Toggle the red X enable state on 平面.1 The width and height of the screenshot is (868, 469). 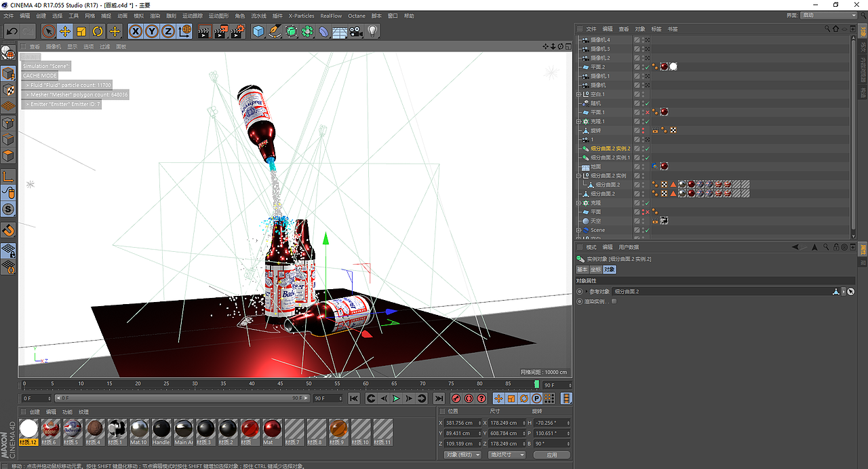pyautogui.click(x=647, y=113)
